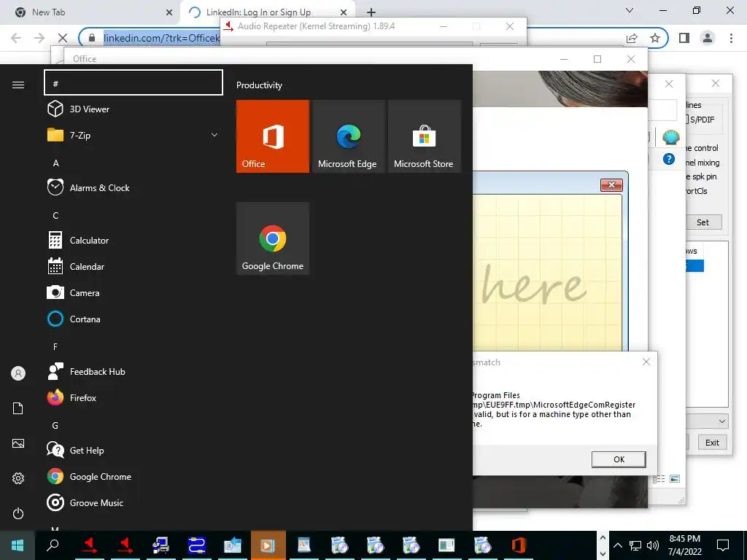The height and width of the screenshot is (560, 747).
Task: Click the seashell icon
Action: (x=671, y=138)
